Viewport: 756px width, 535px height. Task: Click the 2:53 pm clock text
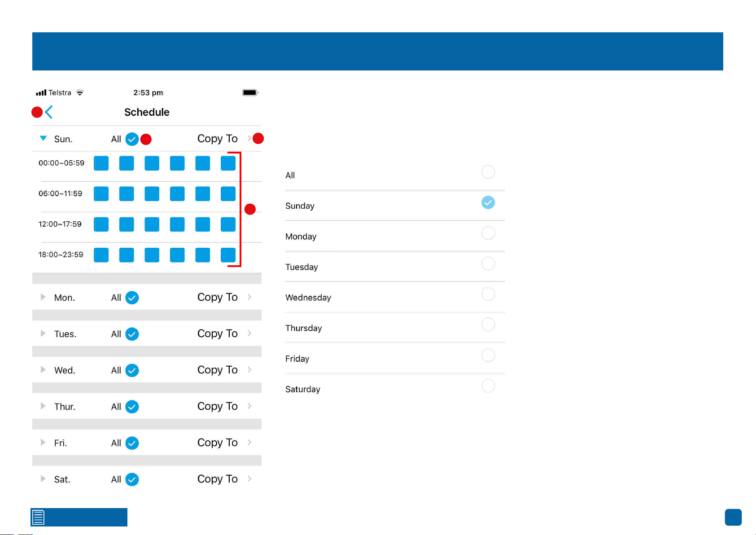point(148,92)
